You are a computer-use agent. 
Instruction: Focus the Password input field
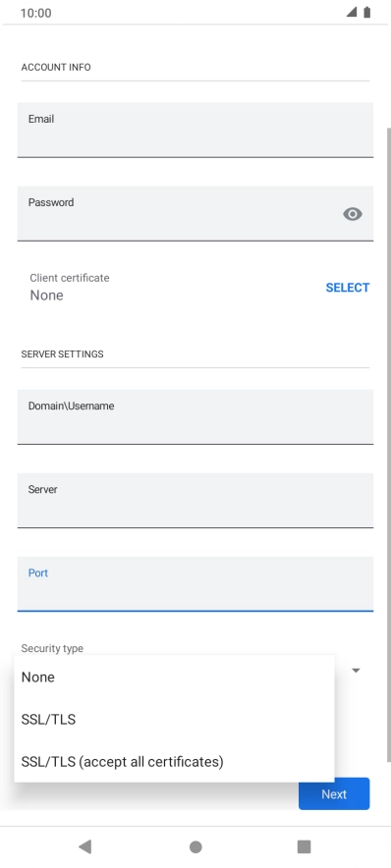click(x=195, y=214)
